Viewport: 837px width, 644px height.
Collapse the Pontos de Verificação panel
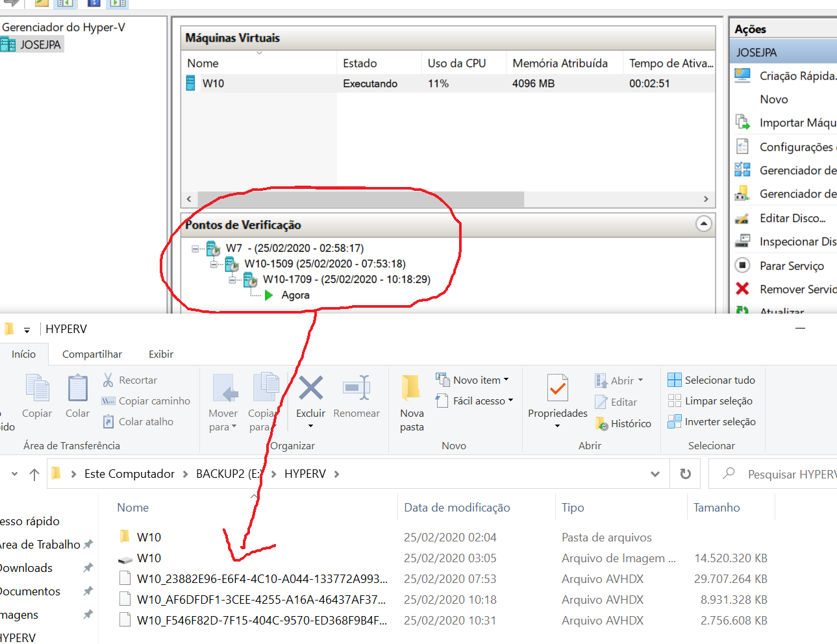click(x=703, y=224)
